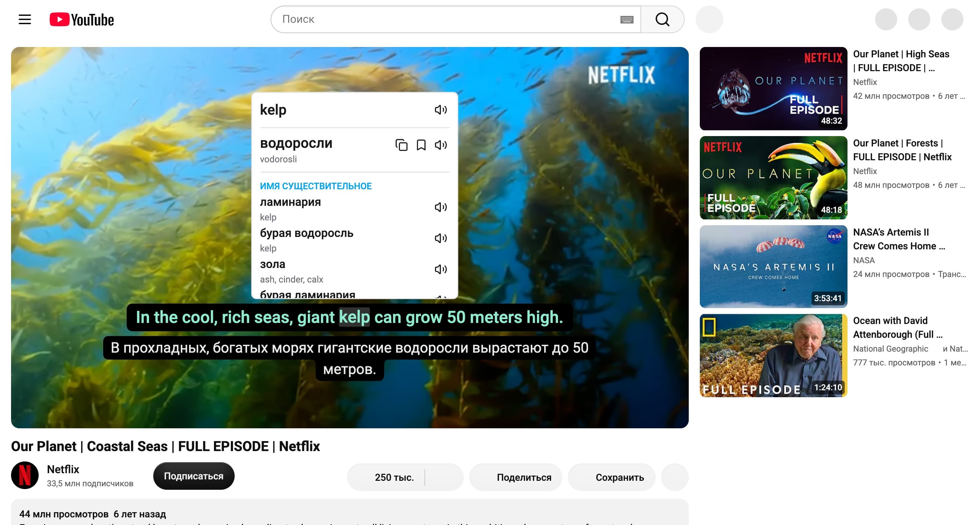The width and height of the screenshot is (980, 525).
Task: Listen to бурая водоросль pronunciation
Action: [441, 238]
